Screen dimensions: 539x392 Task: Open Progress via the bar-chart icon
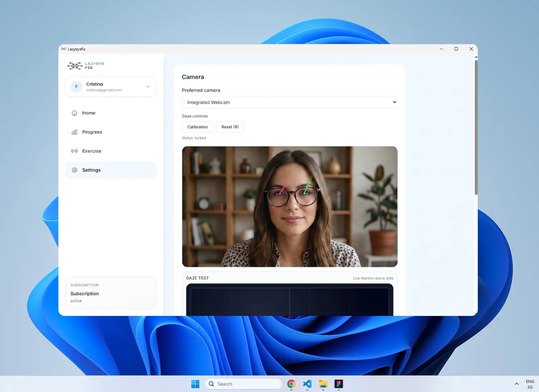coord(74,132)
